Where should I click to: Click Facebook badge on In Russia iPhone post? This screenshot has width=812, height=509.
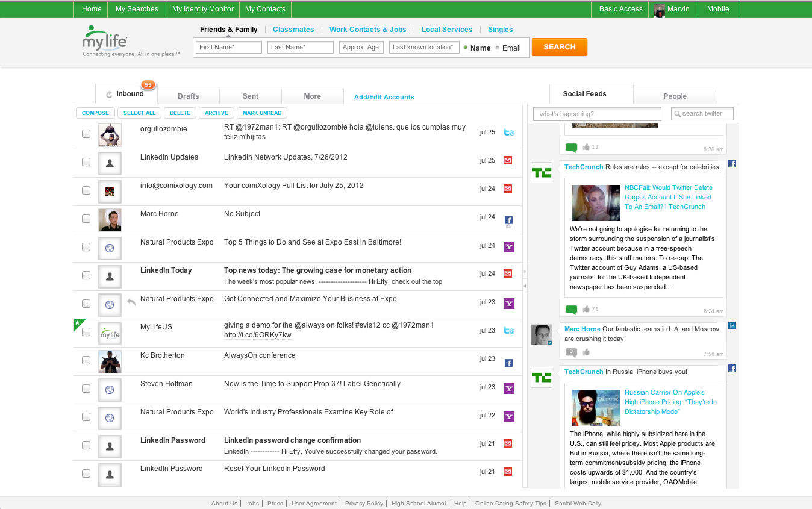(x=732, y=368)
